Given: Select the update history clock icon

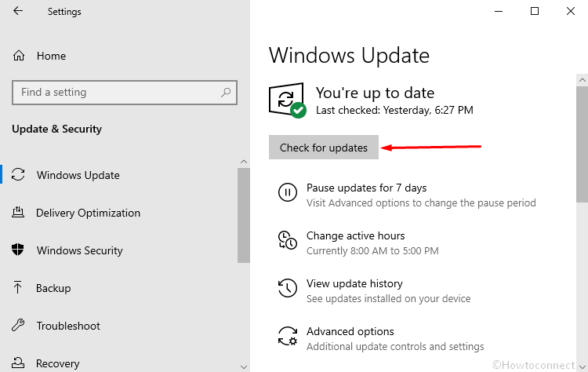Looking at the screenshot, I should tap(288, 288).
